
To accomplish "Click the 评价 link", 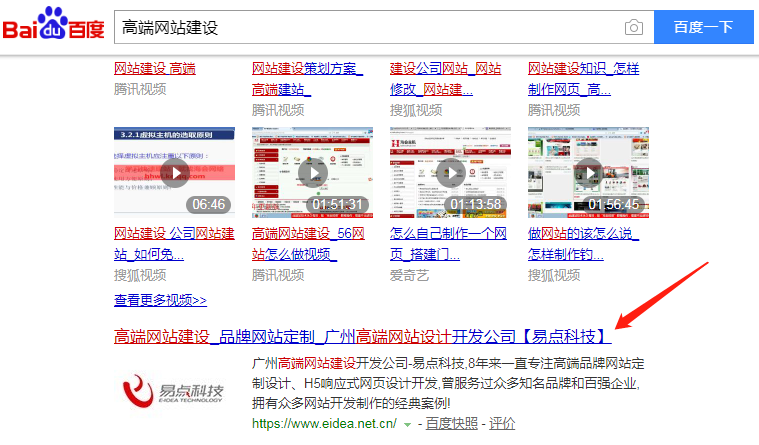I will (x=502, y=424).
